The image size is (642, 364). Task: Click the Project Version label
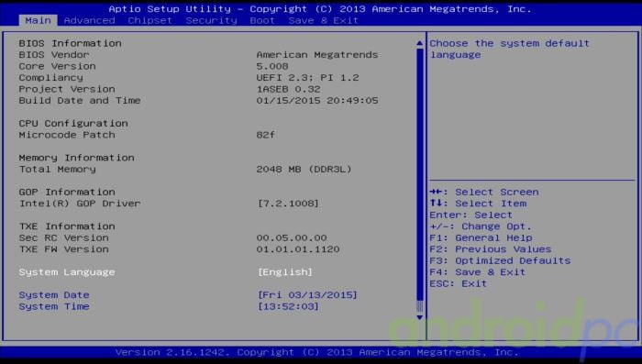67,89
